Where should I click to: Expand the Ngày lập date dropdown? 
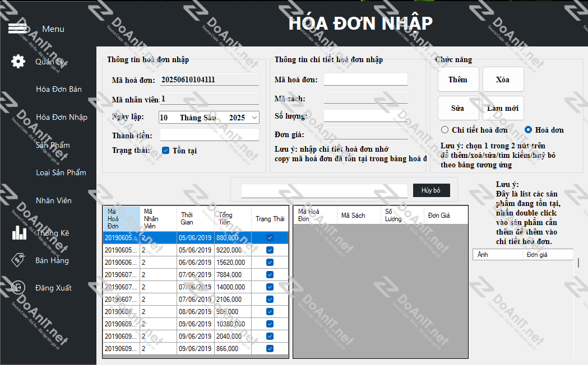tap(254, 118)
